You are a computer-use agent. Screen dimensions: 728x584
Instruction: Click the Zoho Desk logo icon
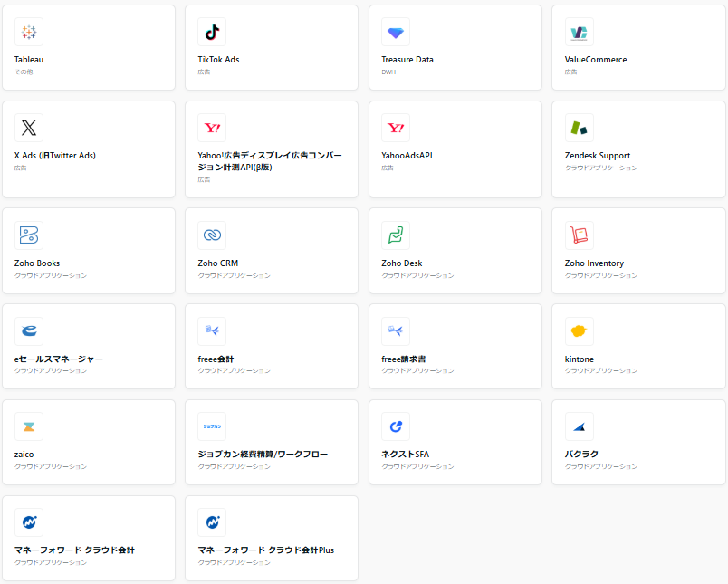[396, 235]
